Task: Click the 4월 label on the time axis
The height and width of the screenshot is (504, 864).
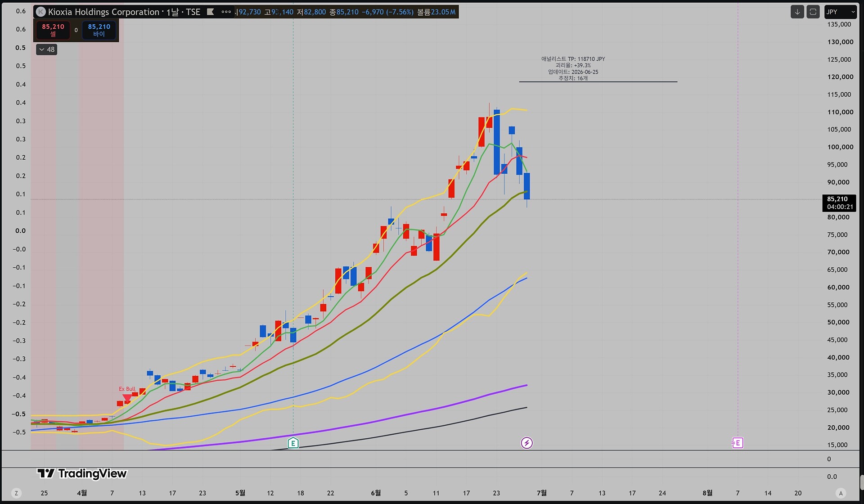Action: click(x=82, y=493)
